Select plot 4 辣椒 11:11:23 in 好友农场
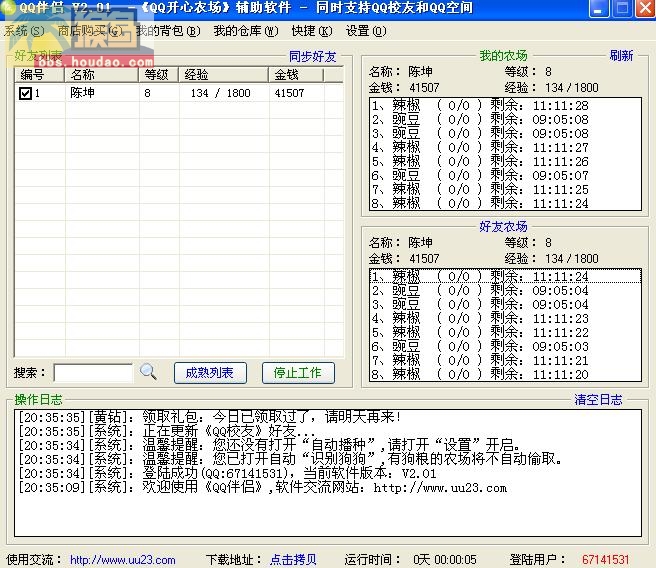Screen dimensions: 656x568 click(505, 318)
